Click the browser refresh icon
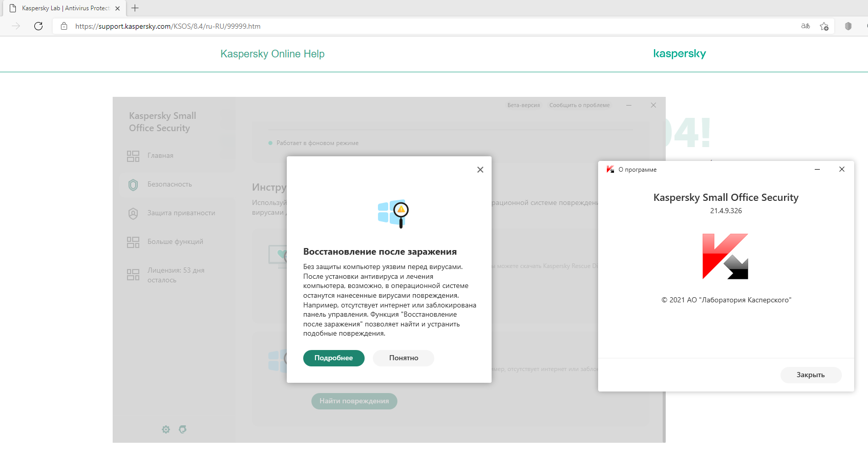 point(38,26)
